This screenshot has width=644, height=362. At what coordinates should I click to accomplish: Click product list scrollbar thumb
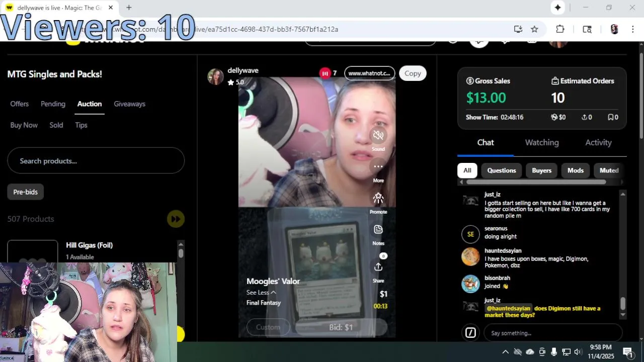tap(181, 254)
